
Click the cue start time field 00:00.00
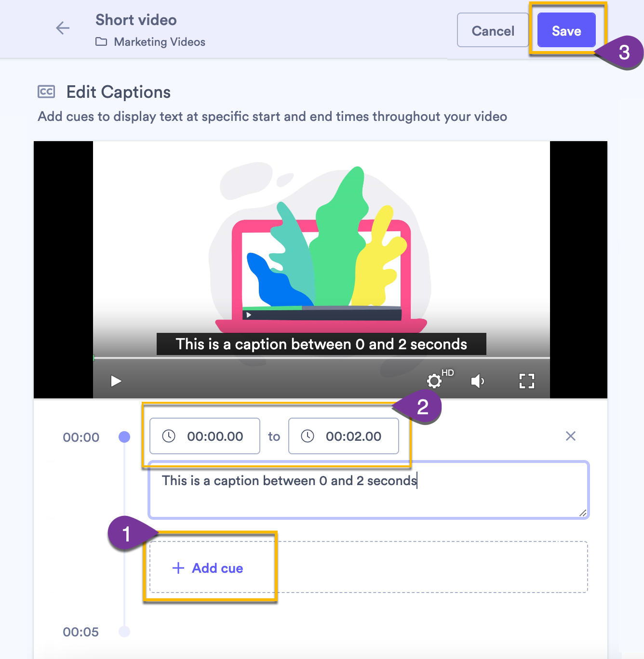tap(215, 436)
